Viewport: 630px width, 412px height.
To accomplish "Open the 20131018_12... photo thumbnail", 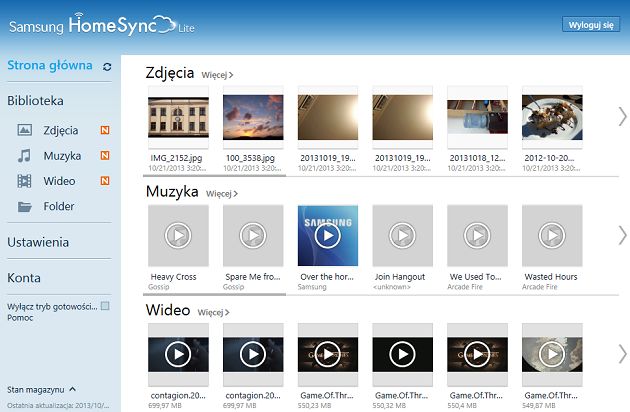I will 477,117.
